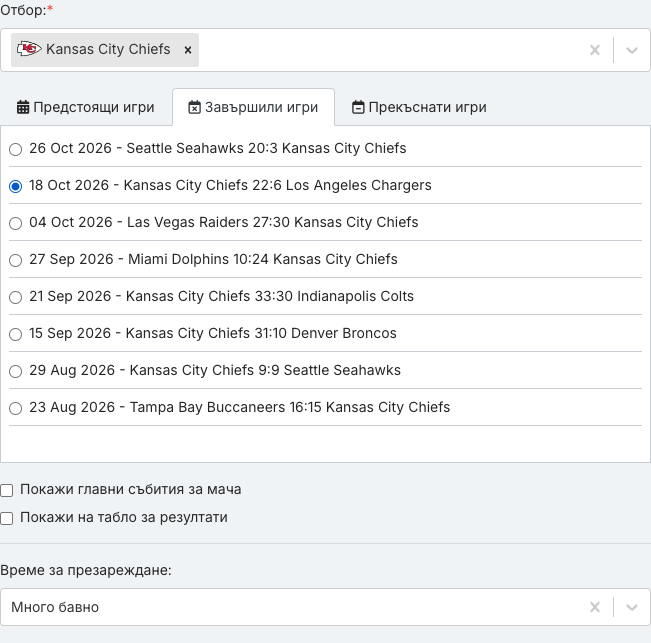Select the 21 Sep 2026 Colts game
The width and height of the screenshot is (651, 643).
15,297
